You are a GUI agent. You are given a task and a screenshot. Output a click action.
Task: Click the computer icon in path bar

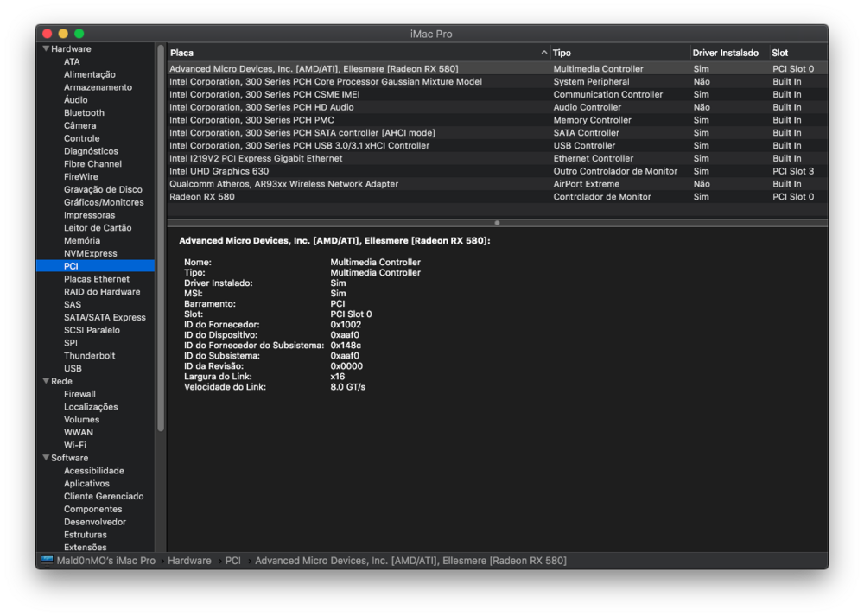click(x=47, y=561)
